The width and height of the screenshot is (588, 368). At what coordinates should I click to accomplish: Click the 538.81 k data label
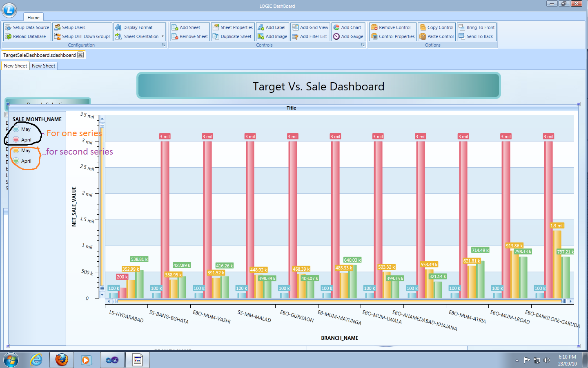click(x=139, y=259)
